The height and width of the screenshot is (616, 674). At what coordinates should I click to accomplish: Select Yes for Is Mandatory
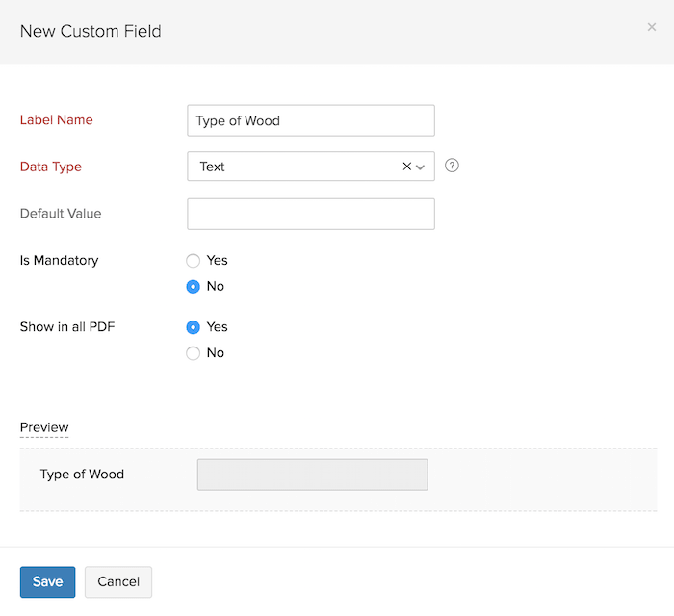pos(194,261)
